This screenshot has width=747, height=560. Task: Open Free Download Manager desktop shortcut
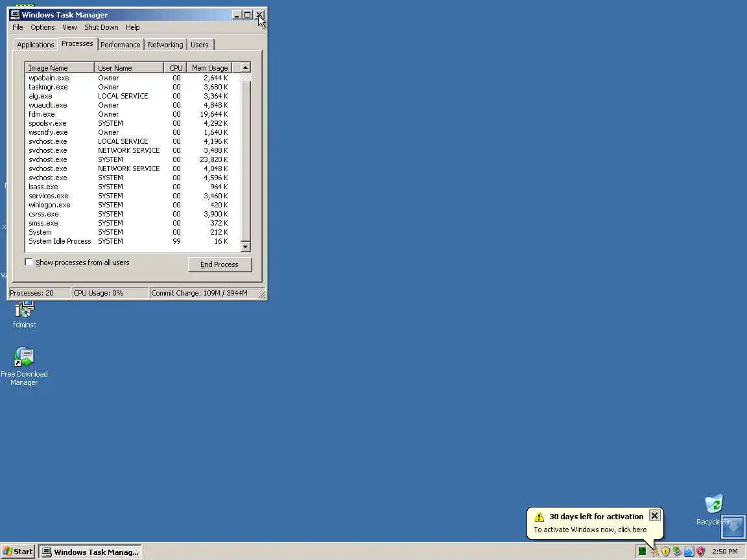pyautogui.click(x=24, y=367)
